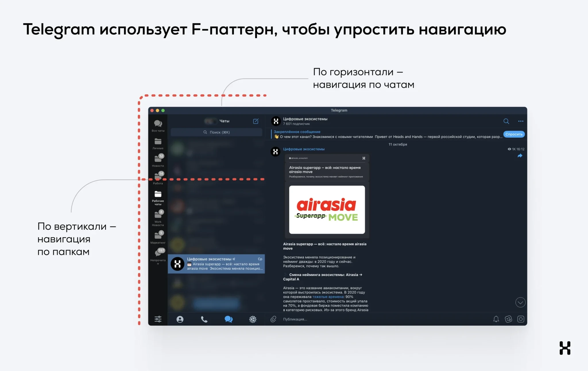588x371 pixels.
Task: Show the Непрочитанные chats folder
Action: (158, 255)
